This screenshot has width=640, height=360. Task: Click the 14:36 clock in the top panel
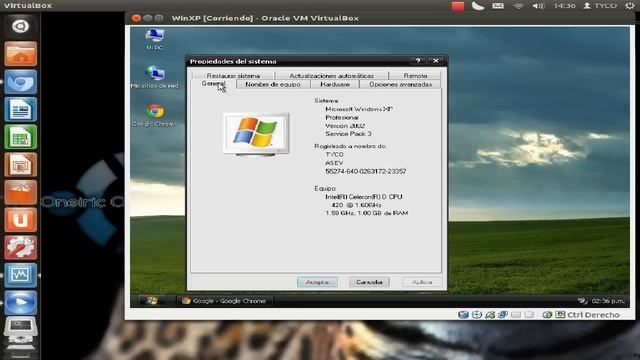coord(564,6)
